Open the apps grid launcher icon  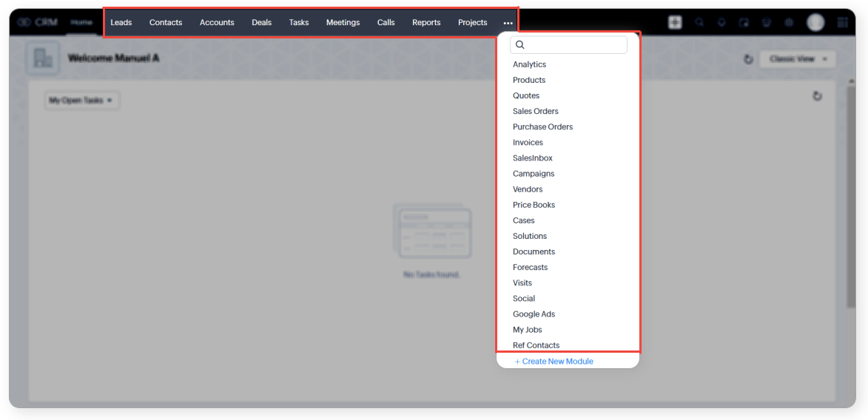coord(842,22)
